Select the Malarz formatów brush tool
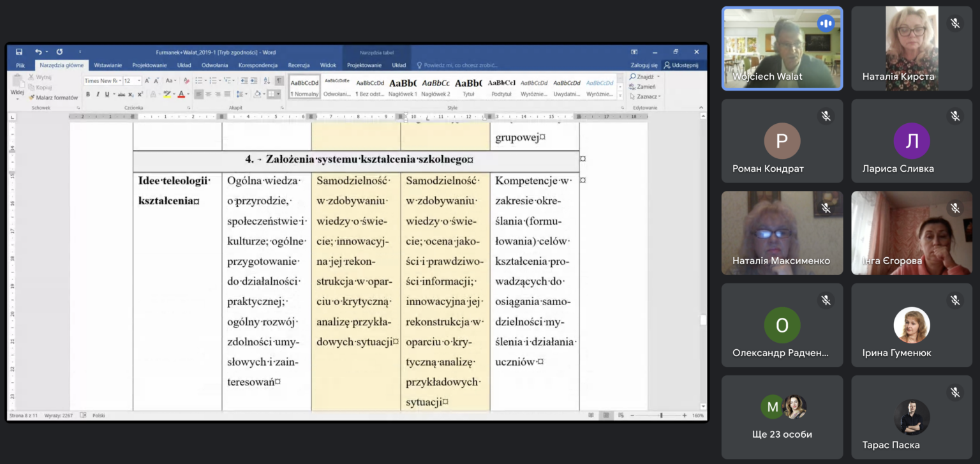The height and width of the screenshot is (464, 980). tap(53, 98)
